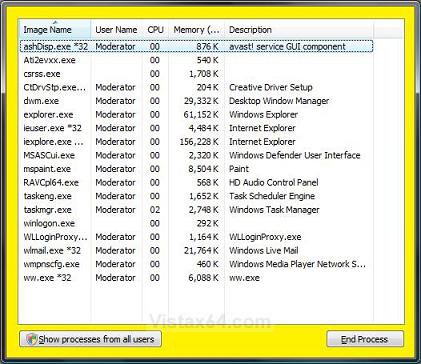Image resolution: width=421 pixels, height=364 pixels.
Task: Click the 29,332 K memory value
Action: [x=201, y=101]
